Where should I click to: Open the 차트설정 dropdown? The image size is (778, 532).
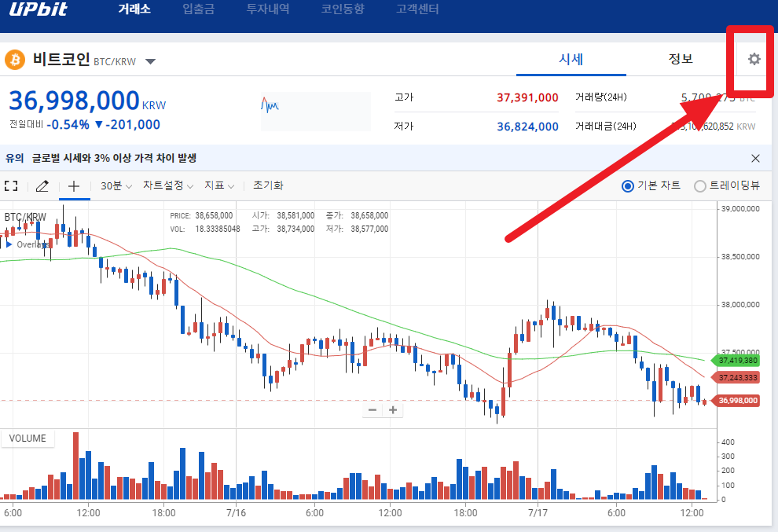[168, 186]
